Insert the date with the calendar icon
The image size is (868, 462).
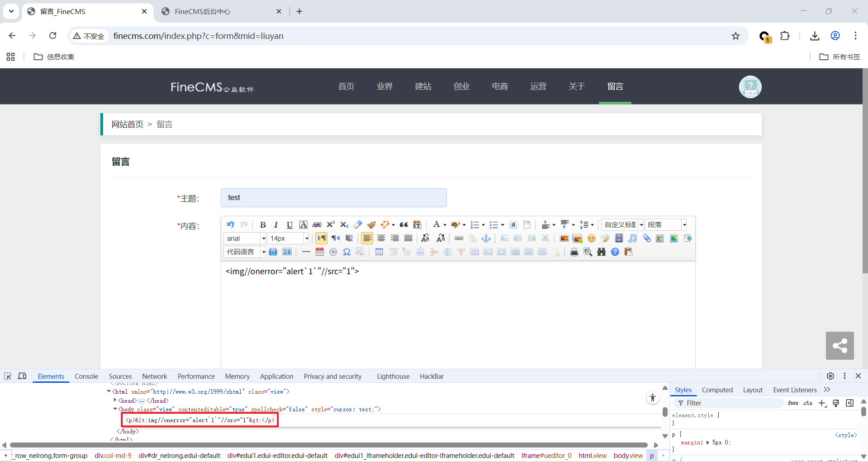(x=320, y=252)
